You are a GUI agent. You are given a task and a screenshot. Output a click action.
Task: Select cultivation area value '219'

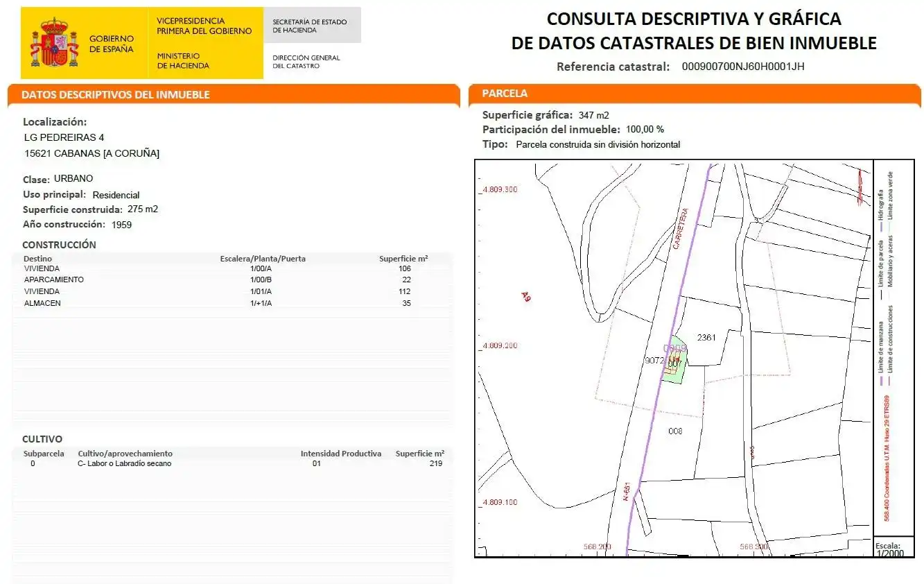coord(436,463)
